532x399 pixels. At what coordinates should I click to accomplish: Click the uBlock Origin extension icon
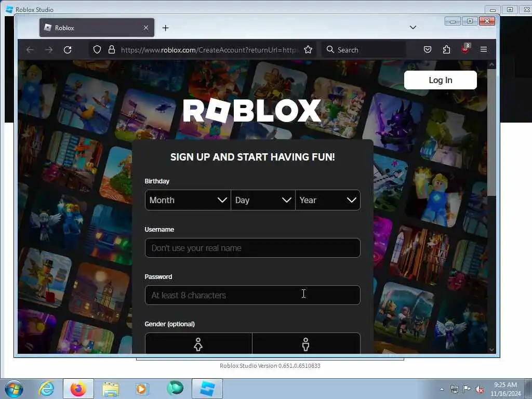(x=465, y=49)
